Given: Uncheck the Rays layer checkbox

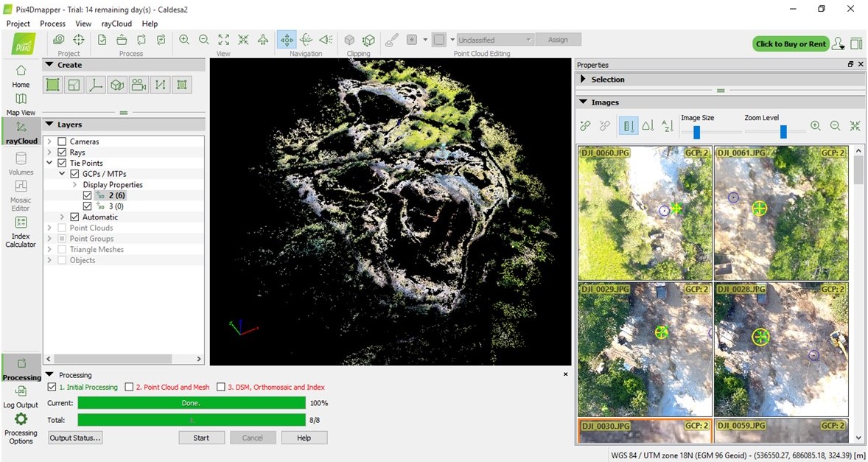Looking at the screenshot, I should pos(62,153).
